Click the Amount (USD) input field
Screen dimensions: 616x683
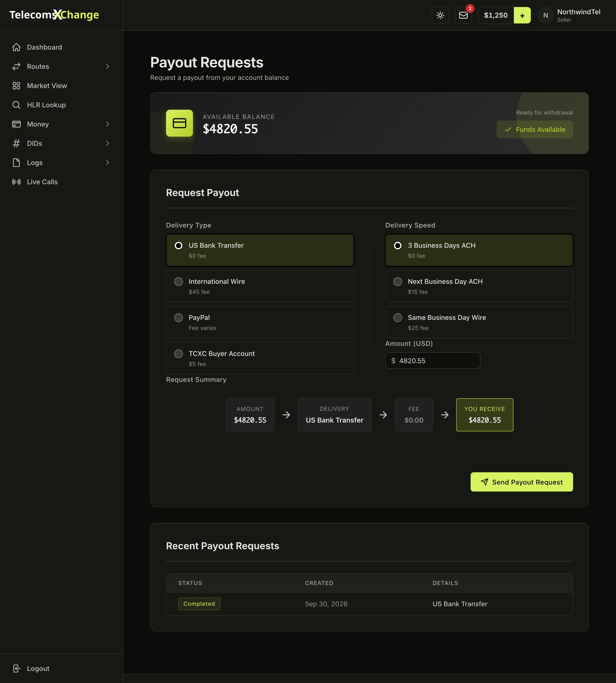point(433,361)
